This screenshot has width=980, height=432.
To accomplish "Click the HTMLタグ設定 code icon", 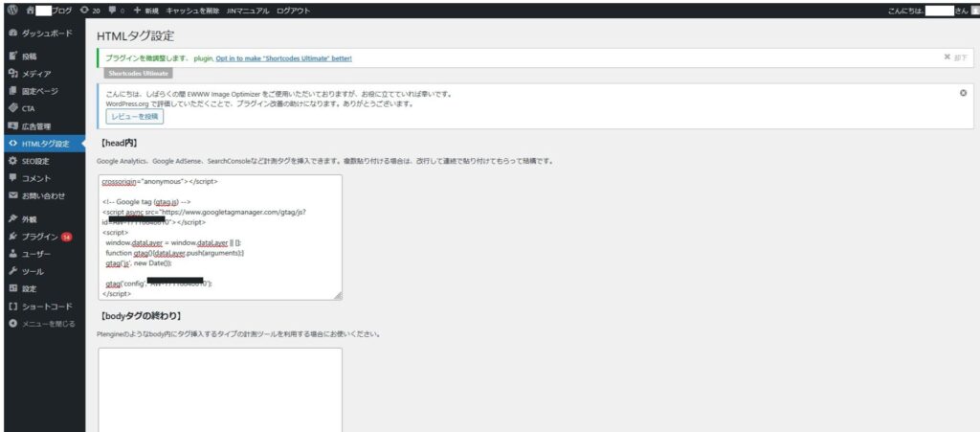I will 13,144.
